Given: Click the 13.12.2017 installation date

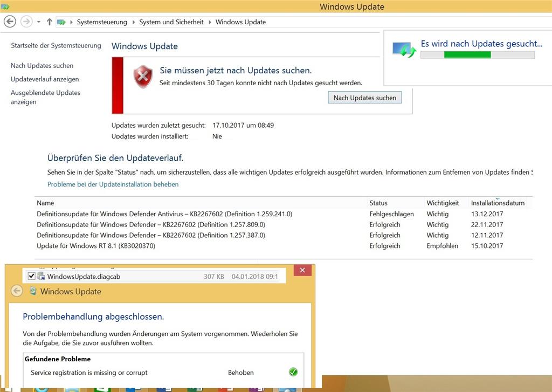Looking at the screenshot, I should pos(487,214).
